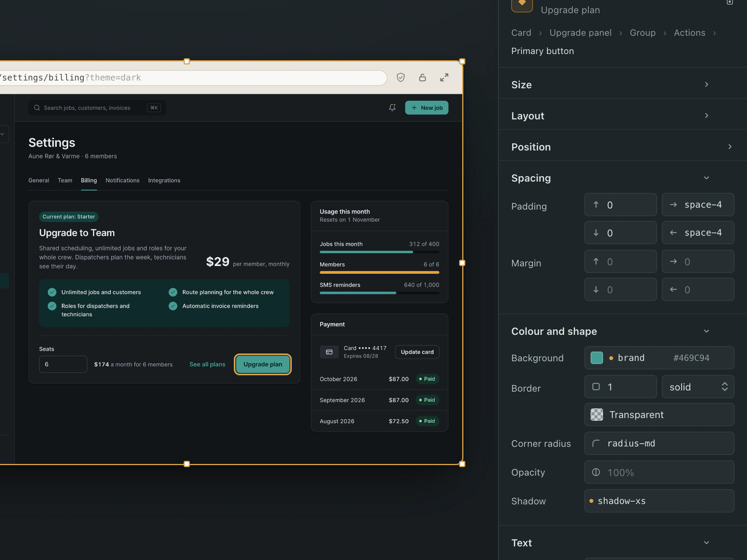Screen dimensions: 747x560
Task: Click the padding left arrow icon
Action: coord(673,233)
